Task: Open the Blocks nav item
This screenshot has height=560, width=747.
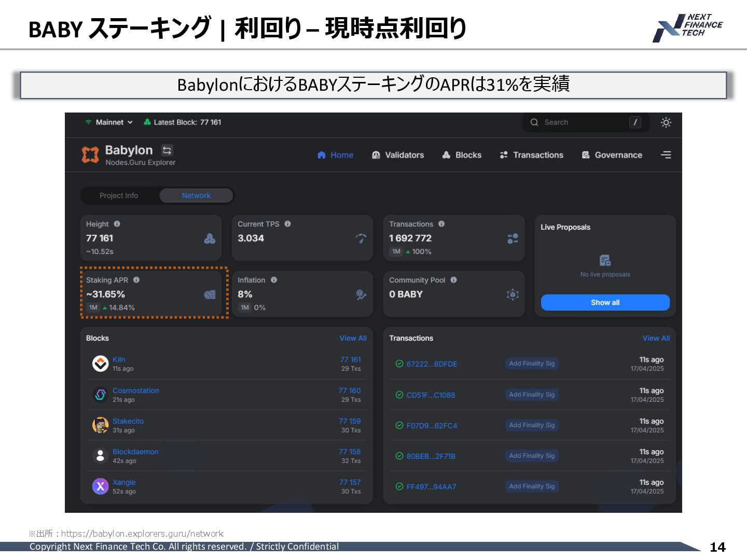Action: 462,155
